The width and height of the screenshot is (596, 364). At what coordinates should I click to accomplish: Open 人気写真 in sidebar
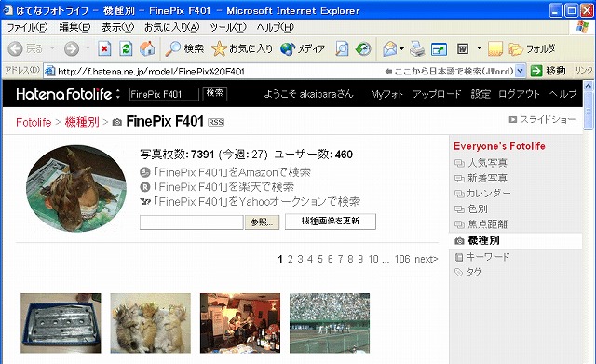click(x=487, y=163)
